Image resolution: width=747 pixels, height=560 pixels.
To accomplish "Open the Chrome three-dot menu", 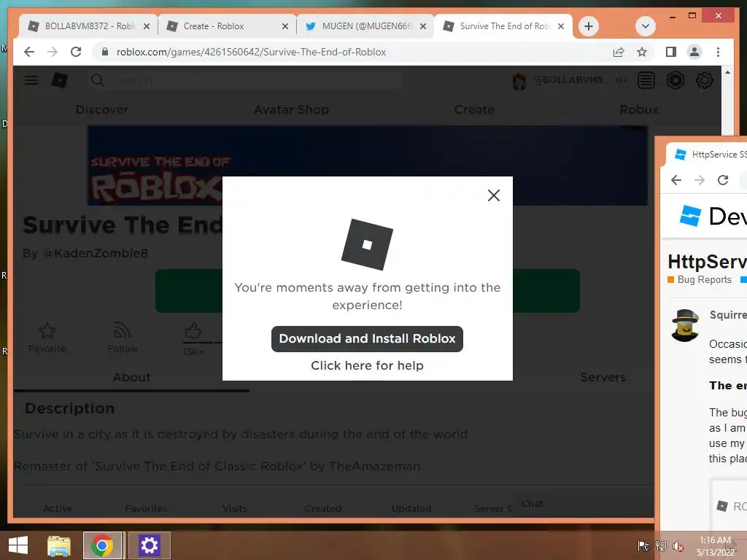I will click(x=718, y=52).
